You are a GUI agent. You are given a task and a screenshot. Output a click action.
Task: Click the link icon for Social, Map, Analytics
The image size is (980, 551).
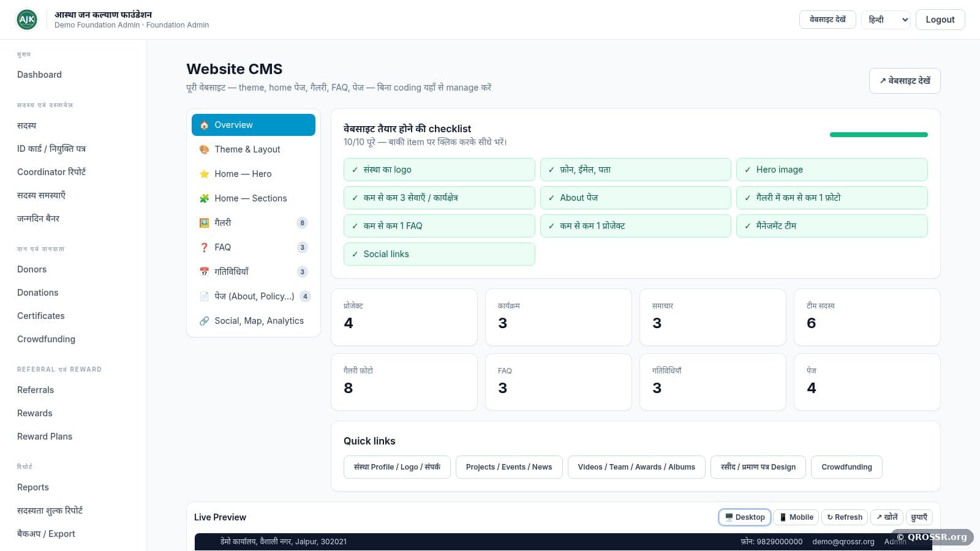pos(204,321)
